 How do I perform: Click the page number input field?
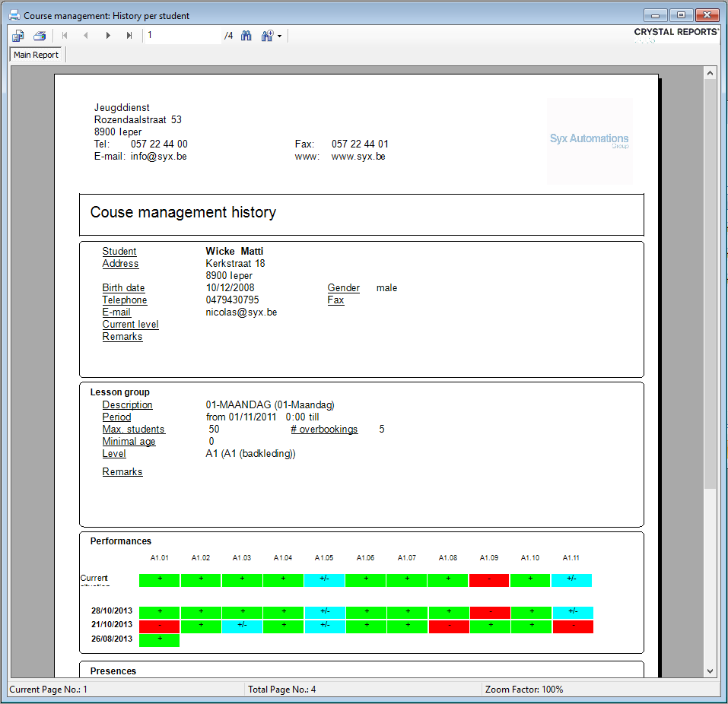[183, 36]
